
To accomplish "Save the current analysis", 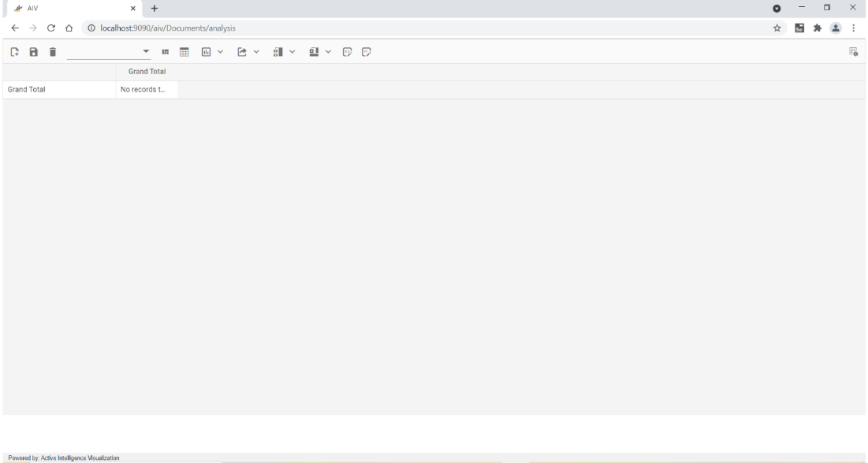I will pos(34,52).
